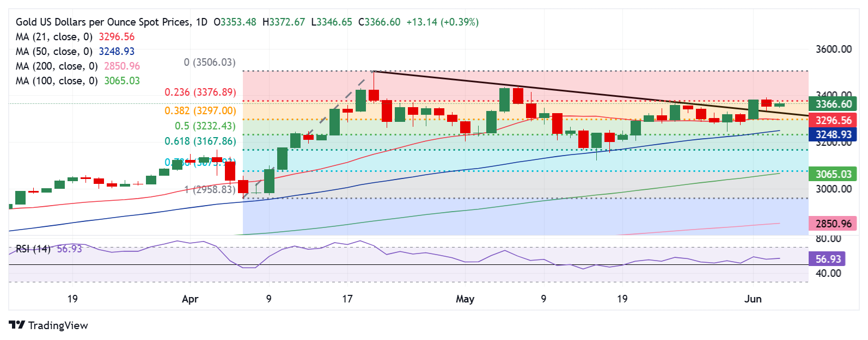The width and height of the screenshot is (868, 340).
Task: Click the 0.5 (3232.43) Fibonacci label
Action: tap(205, 126)
